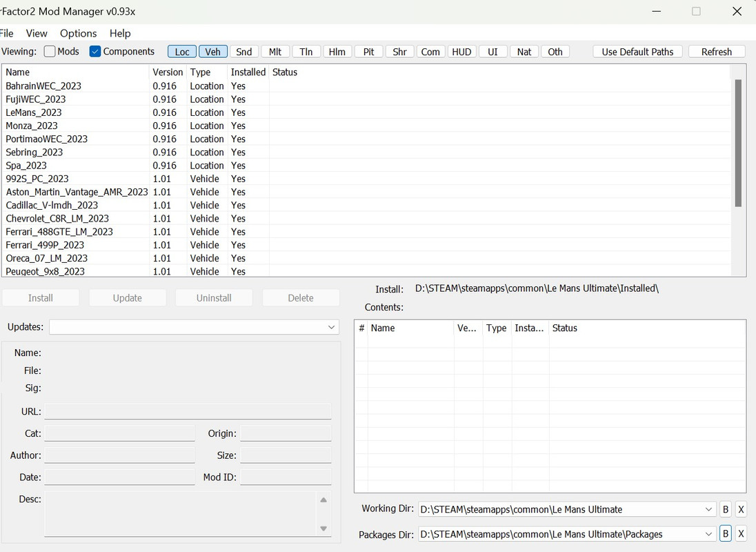Clear Packages Dir with X button
Image resolution: width=756 pixels, height=552 pixels.
tap(741, 533)
